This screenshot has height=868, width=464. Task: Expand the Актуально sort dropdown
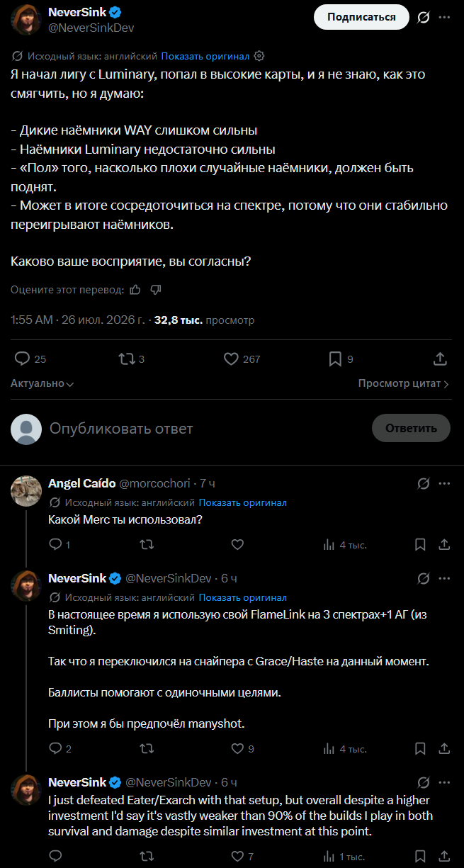pyautogui.click(x=43, y=383)
